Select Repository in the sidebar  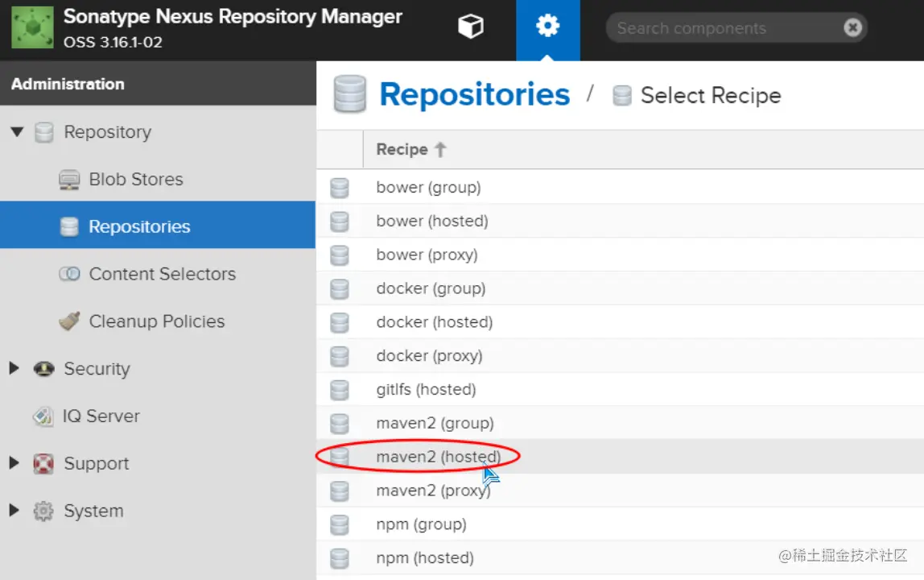tap(107, 132)
